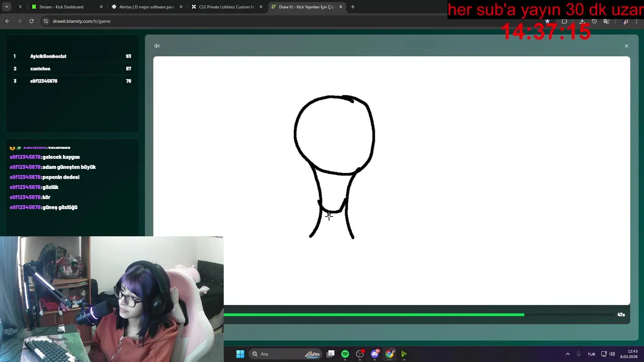Mute the game sound with the speaker icon
This screenshot has height=362, width=644.
coord(157,46)
